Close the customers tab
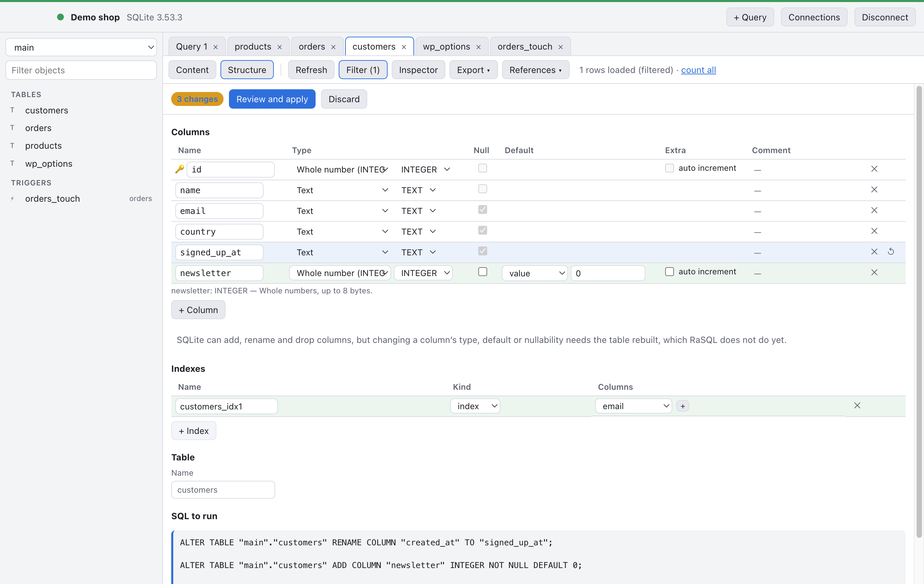The image size is (924, 584). point(404,47)
